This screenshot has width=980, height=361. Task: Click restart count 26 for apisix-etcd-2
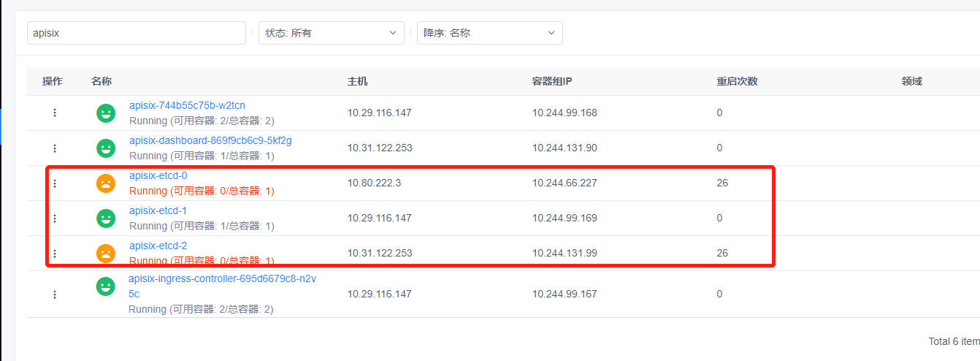pyautogui.click(x=722, y=253)
